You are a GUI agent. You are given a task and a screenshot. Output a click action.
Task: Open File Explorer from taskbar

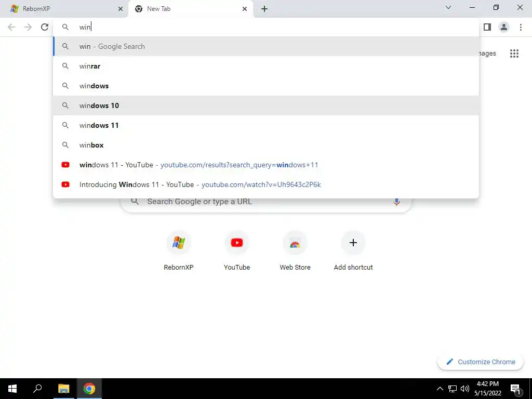(x=63, y=389)
